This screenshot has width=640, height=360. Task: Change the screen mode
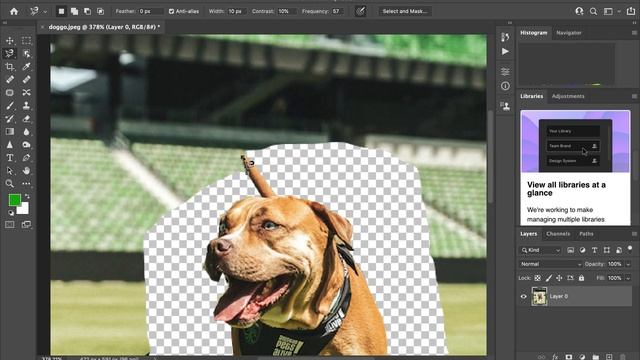point(27,224)
